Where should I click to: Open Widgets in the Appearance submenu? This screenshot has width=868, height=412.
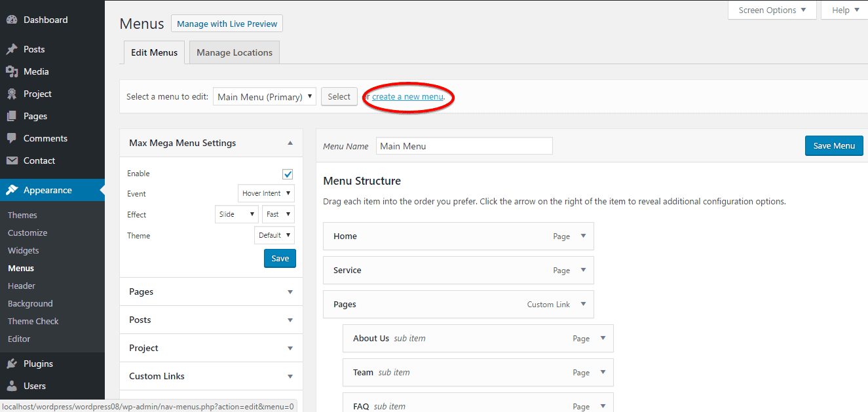click(x=24, y=251)
